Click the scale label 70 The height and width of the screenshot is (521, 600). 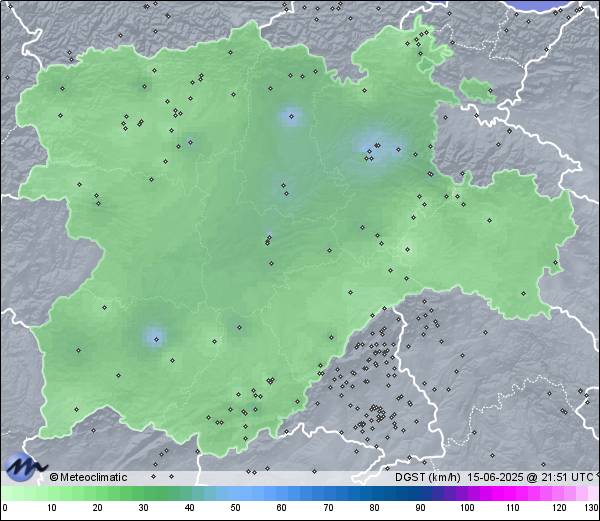[328, 508]
